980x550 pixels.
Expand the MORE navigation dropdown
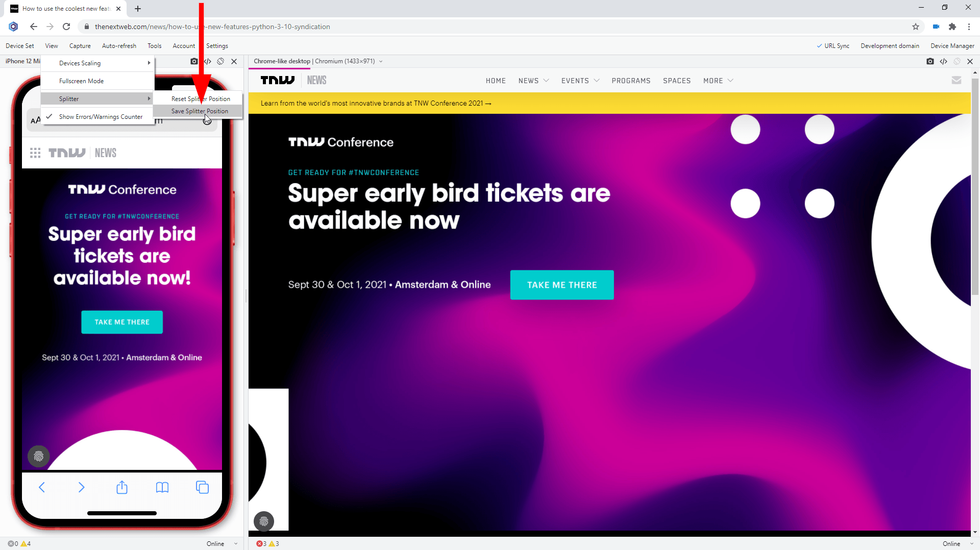click(x=718, y=81)
